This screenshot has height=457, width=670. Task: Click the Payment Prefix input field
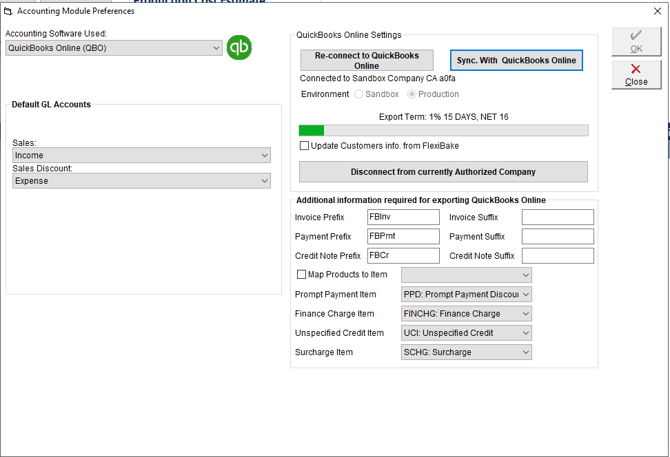(x=403, y=236)
